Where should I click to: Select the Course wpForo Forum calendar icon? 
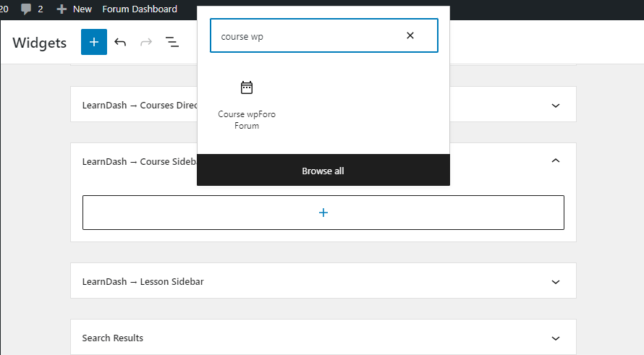tap(247, 88)
